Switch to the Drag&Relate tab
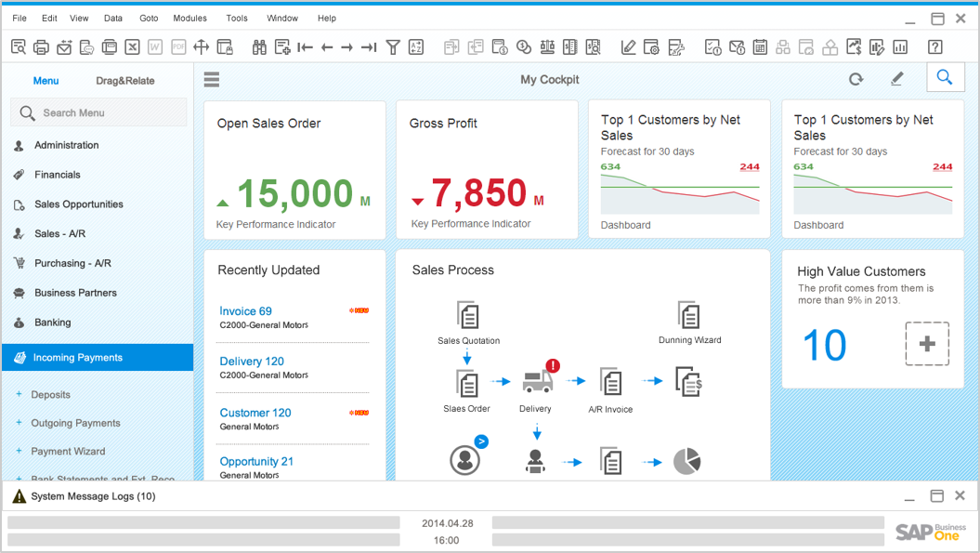The image size is (980, 553). click(x=125, y=81)
